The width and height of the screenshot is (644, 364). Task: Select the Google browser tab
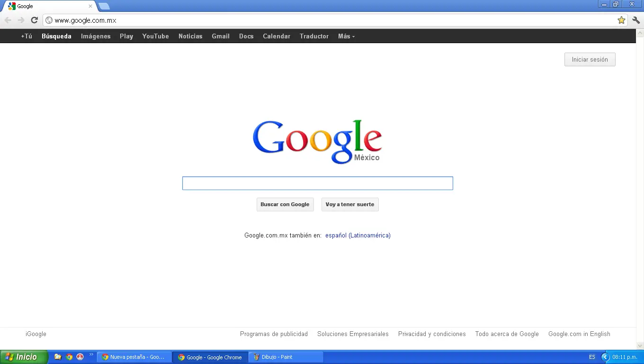click(49, 6)
